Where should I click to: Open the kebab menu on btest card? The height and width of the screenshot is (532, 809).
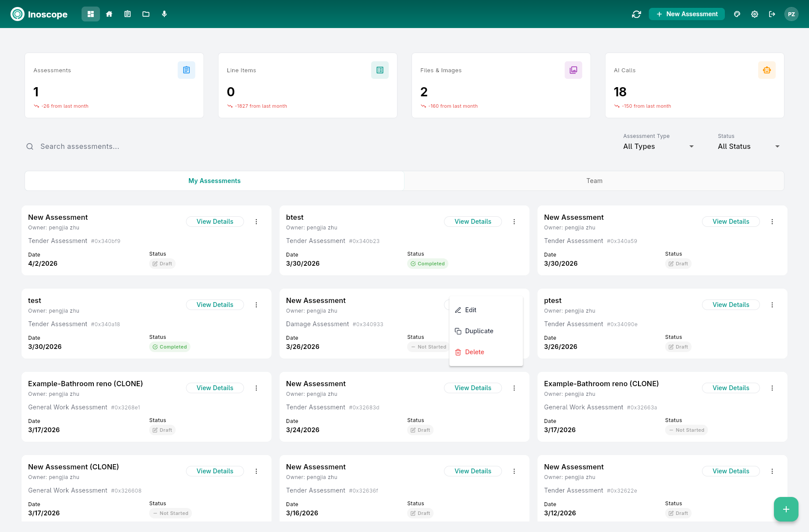click(x=514, y=222)
